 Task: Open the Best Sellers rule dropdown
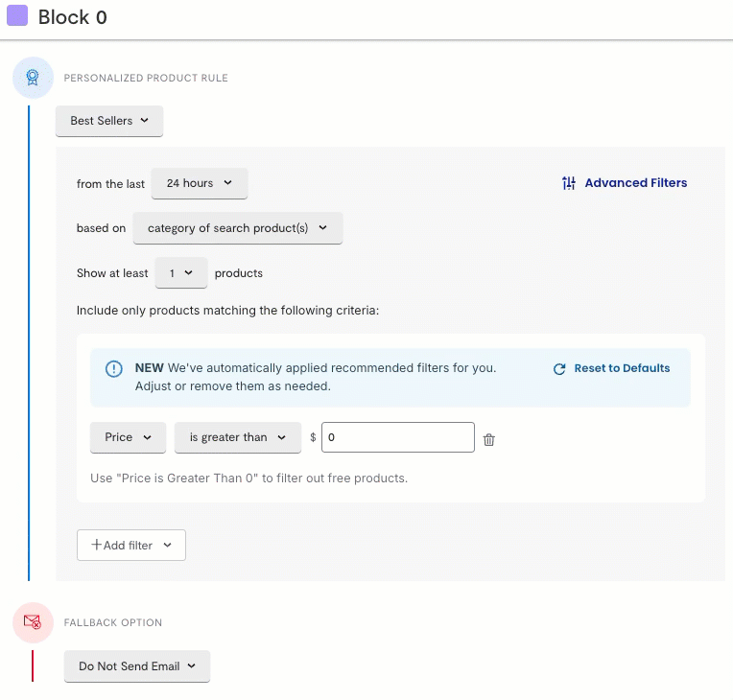click(109, 121)
